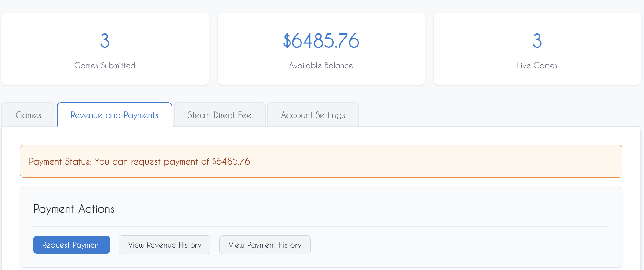The height and width of the screenshot is (270, 644).
Task: Click the Live Games label text
Action: point(537,65)
